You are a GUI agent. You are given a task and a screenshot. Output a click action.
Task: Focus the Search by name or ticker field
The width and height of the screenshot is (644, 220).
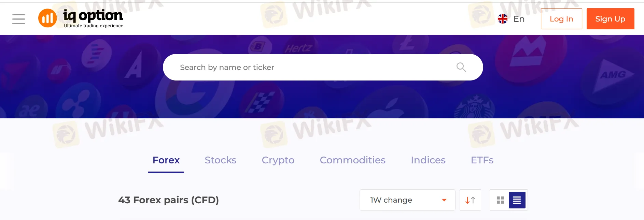click(323, 67)
